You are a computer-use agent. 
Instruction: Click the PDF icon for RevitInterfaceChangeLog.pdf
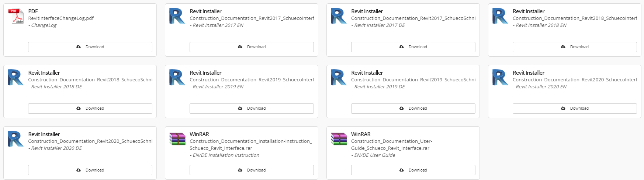coord(15,16)
